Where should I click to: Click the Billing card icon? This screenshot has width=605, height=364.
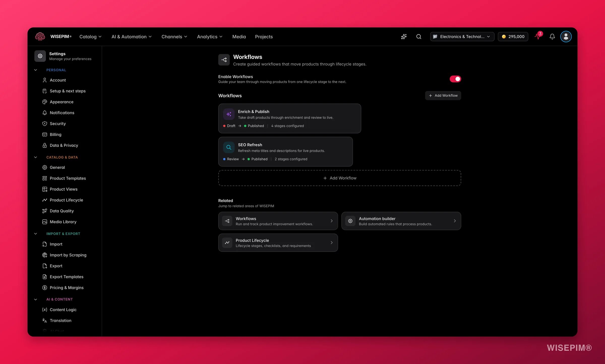(45, 135)
